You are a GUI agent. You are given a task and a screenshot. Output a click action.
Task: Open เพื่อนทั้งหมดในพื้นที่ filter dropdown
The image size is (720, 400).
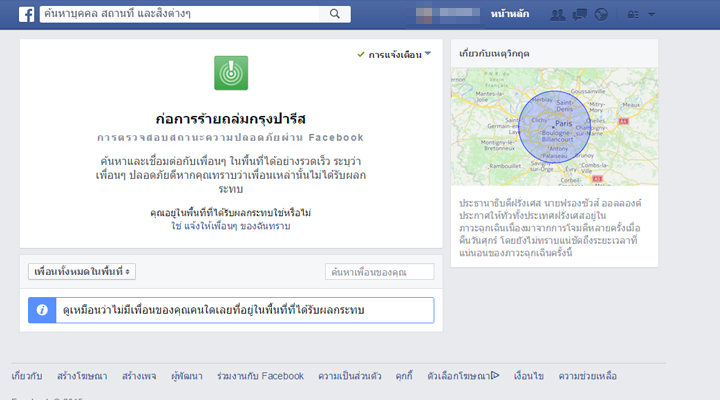[82, 271]
